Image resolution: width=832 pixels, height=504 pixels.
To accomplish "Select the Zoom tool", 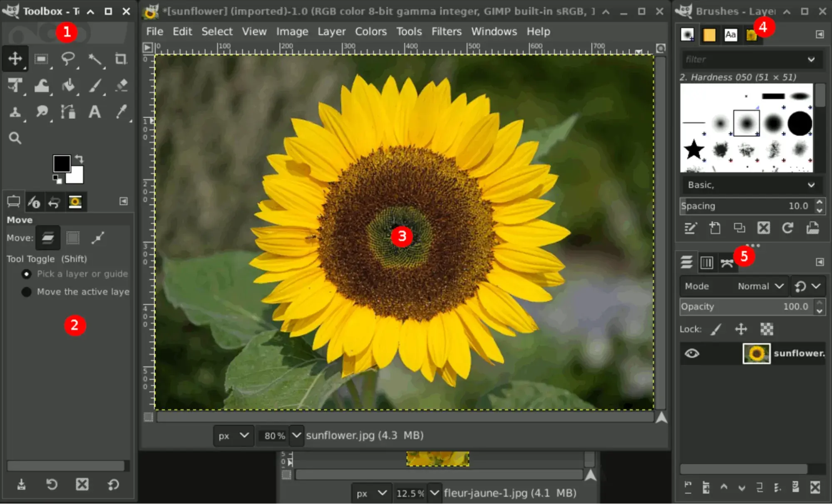I will pyautogui.click(x=15, y=138).
